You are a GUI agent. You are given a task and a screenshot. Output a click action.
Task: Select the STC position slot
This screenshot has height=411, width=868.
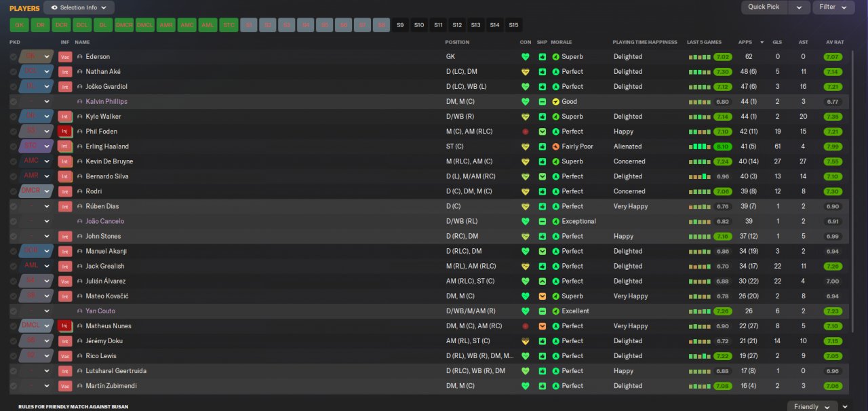229,25
